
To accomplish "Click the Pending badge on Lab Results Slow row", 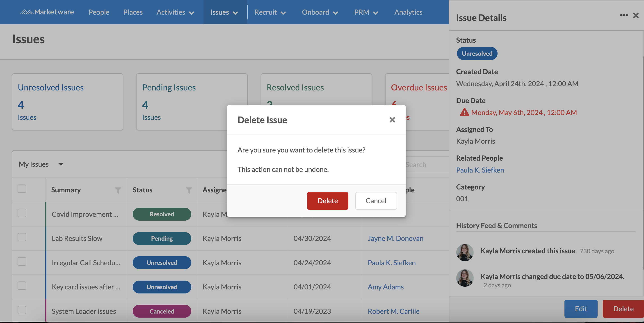I will (162, 238).
